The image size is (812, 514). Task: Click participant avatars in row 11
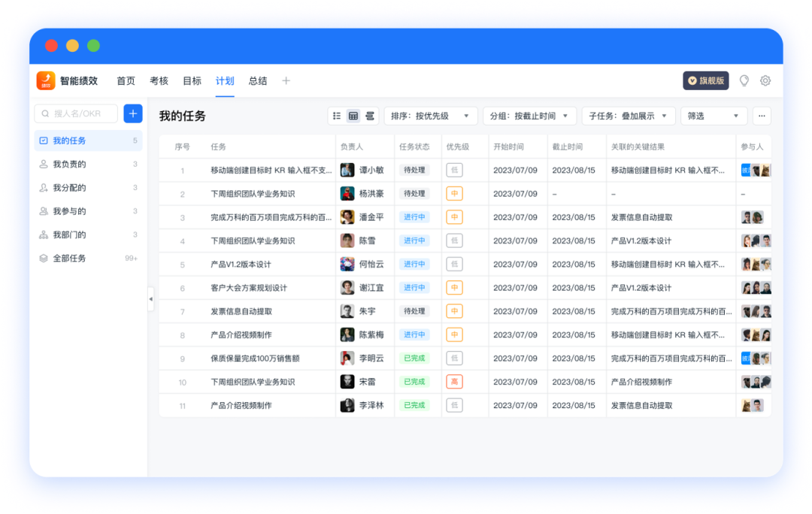(753, 405)
